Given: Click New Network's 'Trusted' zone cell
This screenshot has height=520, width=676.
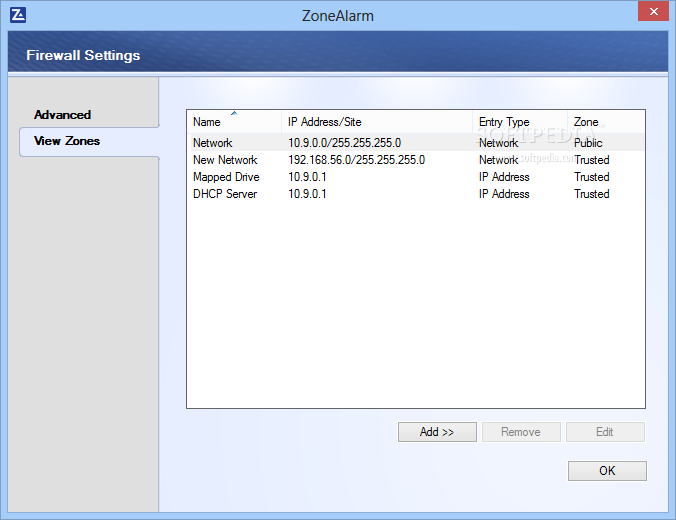Looking at the screenshot, I should 592,160.
